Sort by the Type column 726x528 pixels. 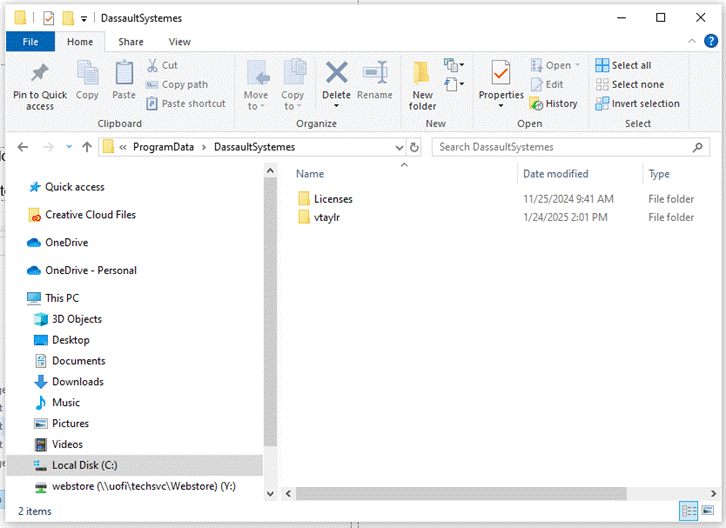click(x=659, y=174)
